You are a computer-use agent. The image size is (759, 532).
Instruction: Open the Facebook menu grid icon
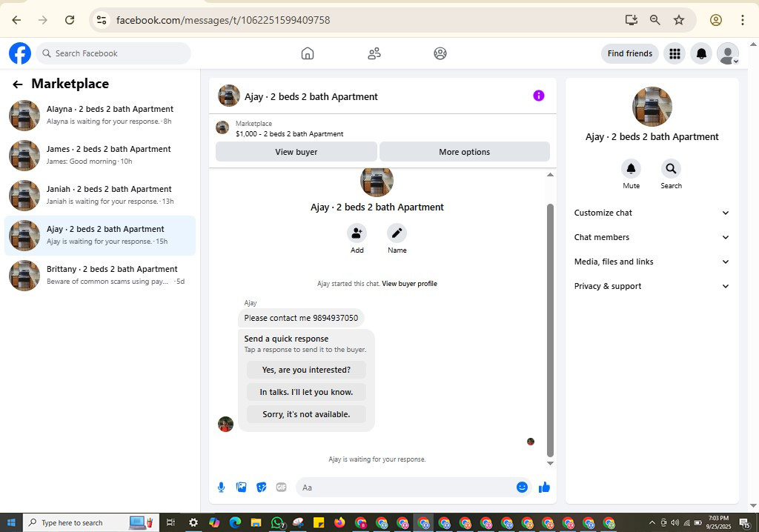pos(675,53)
